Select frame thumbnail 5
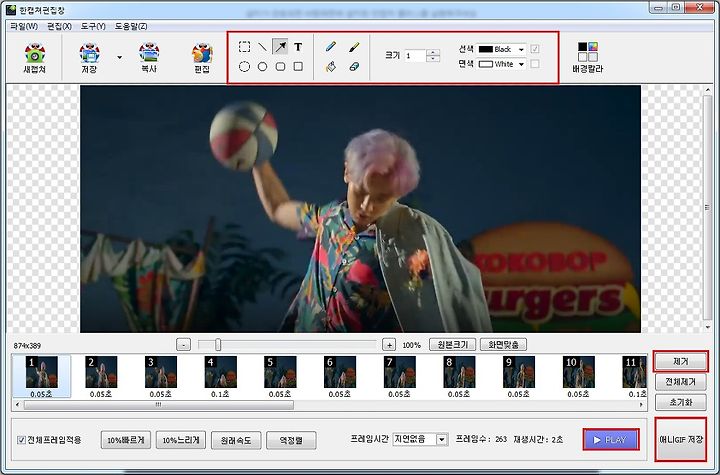The height and width of the screenshot is (475, 720). (280, 376)
